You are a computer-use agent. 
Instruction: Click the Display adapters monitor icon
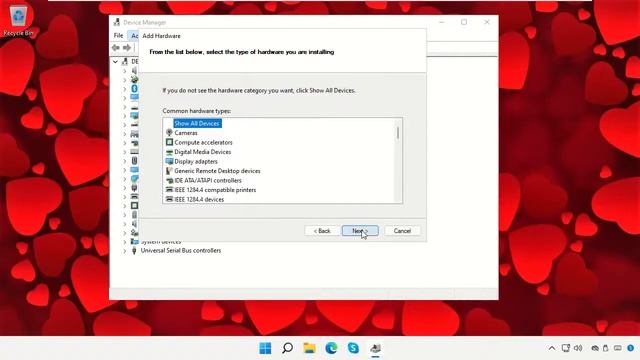pos(169,161)
